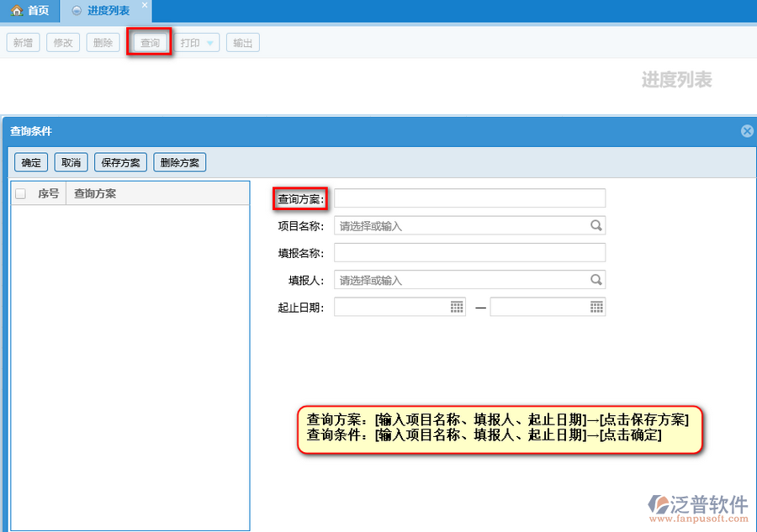Toggle the select-all checkbox in scheme list
Screen dimensions: 757x532
21,193
